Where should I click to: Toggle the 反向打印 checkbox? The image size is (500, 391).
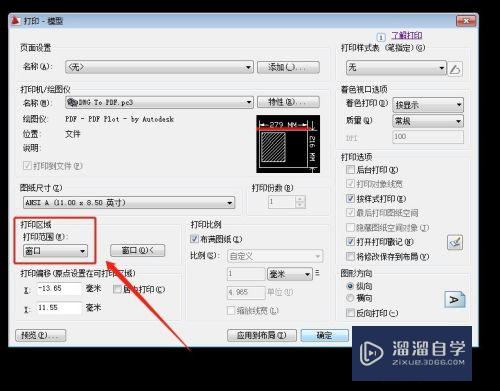point(350,313)
